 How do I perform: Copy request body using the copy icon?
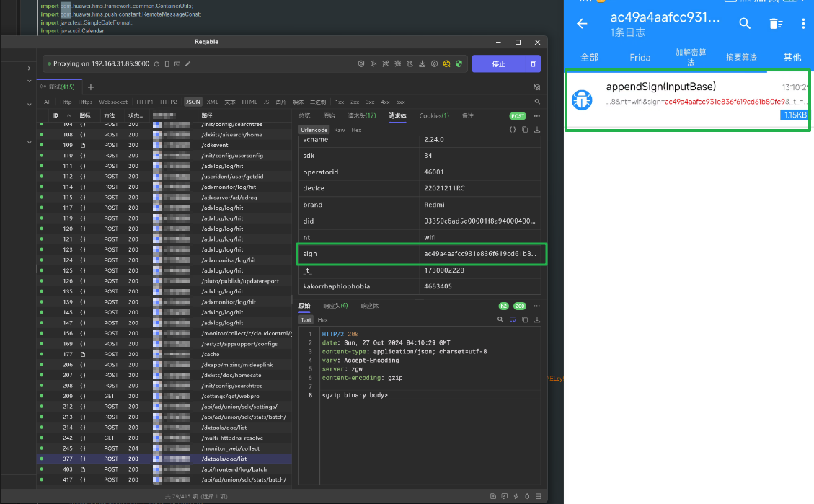click(x=525, y=130)
